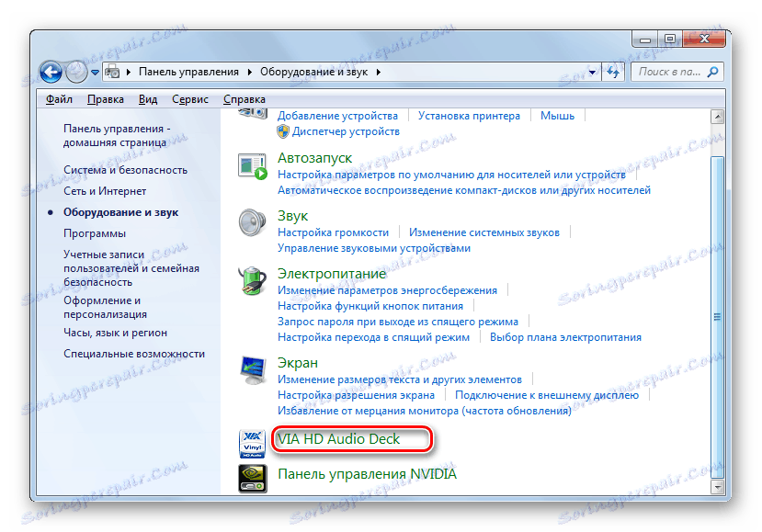Screen dimensions: 762x532
Task: Click the magnifier search icon
Action: coord(713,72)
